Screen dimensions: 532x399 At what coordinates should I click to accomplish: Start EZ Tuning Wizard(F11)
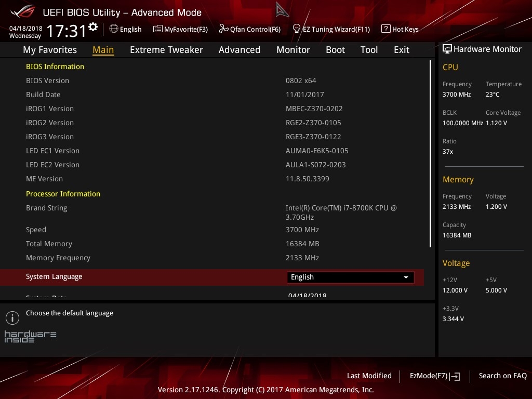coord(331,29)
